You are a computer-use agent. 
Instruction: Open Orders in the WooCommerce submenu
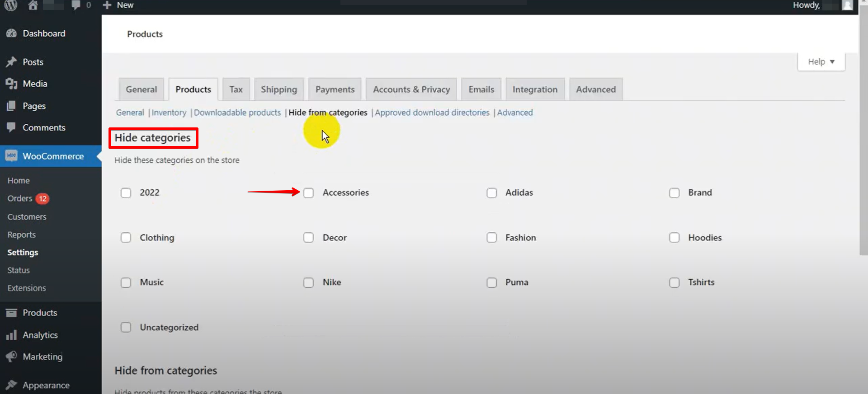click(20, 198)
